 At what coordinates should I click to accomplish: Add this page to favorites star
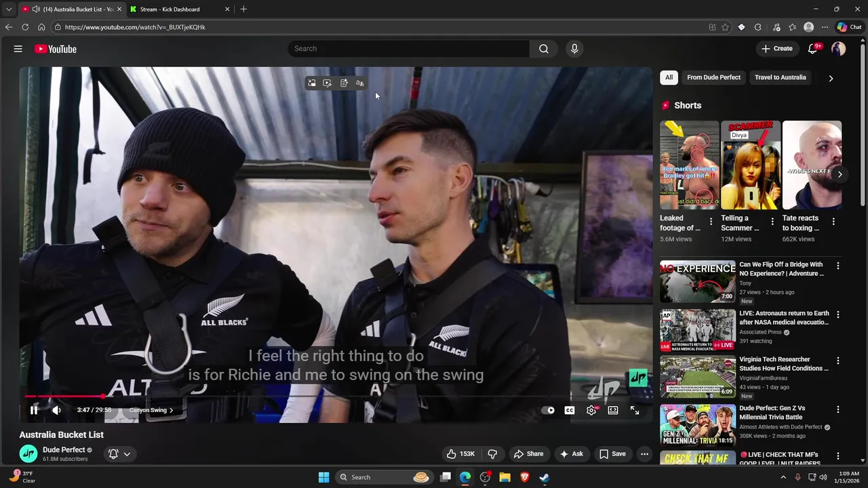tap(725, 27)
